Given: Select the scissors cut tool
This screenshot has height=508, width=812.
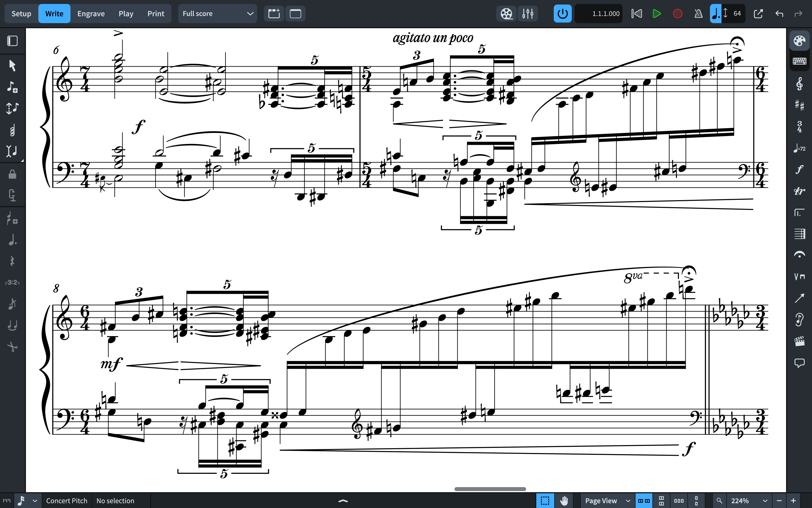Looking at the screenshot, I should 12,347.
